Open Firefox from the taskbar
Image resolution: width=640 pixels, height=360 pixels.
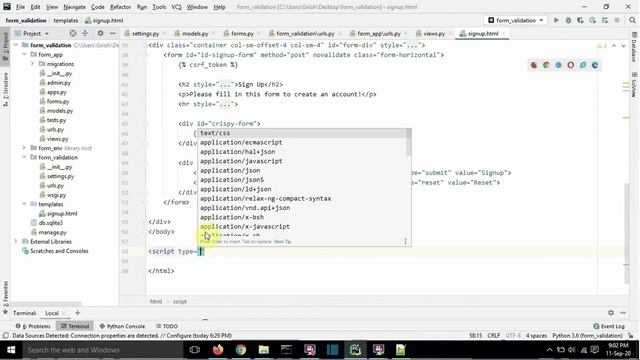pos(218,350)
